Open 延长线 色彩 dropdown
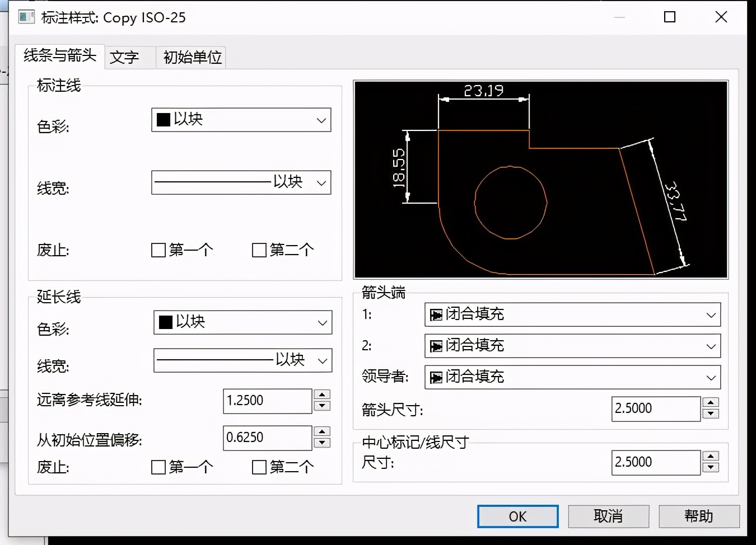This screenshot has height=545, width=756. click(x=243, y=322)
